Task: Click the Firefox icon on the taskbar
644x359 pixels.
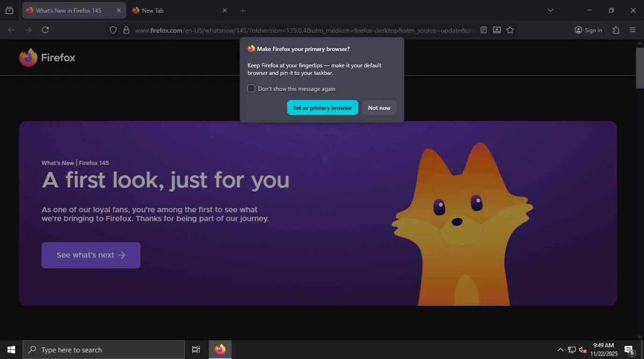Action: tap(220, 350)
